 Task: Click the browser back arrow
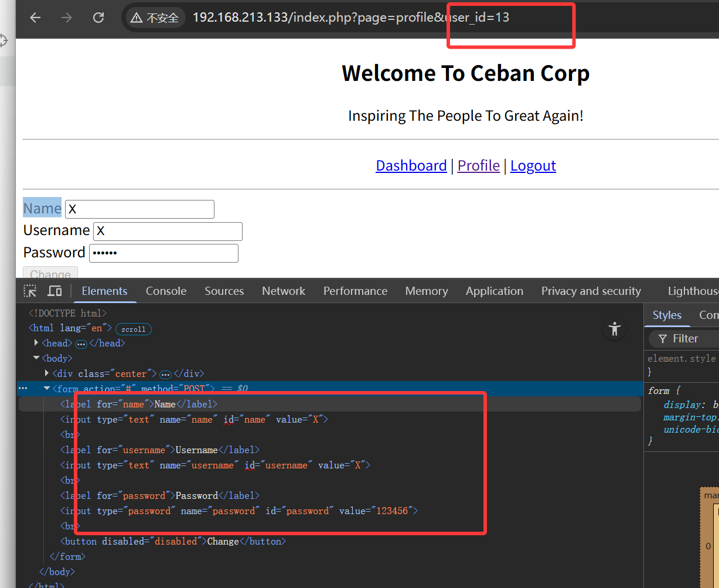pyautogui.click(x=35, y=18)
